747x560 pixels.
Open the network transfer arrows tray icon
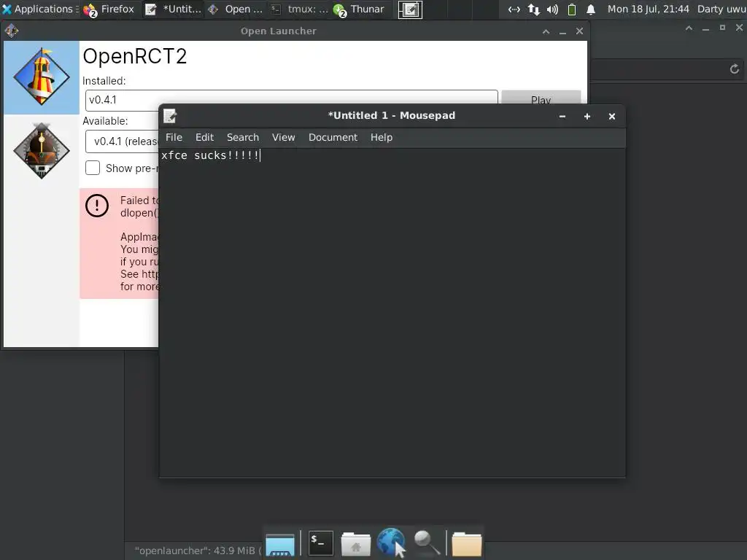click(x=533, y=9)
